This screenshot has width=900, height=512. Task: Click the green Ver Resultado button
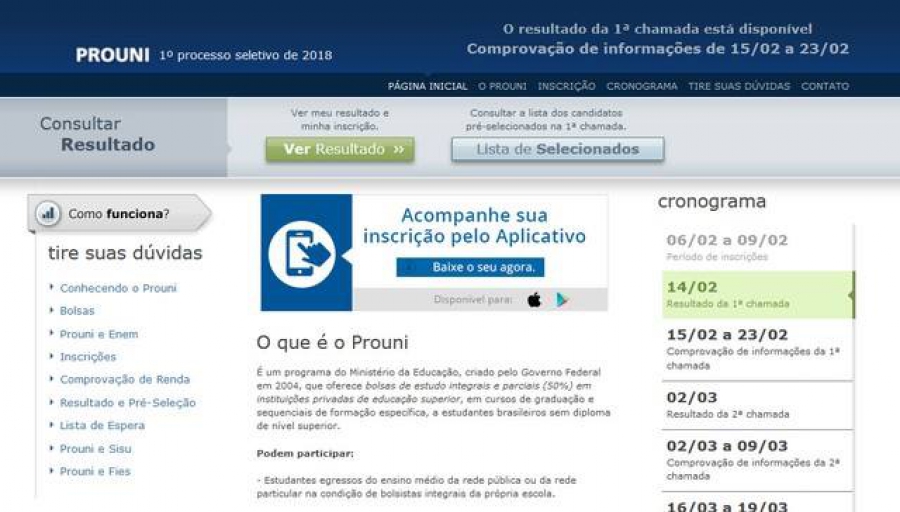(x=340, y=149)
